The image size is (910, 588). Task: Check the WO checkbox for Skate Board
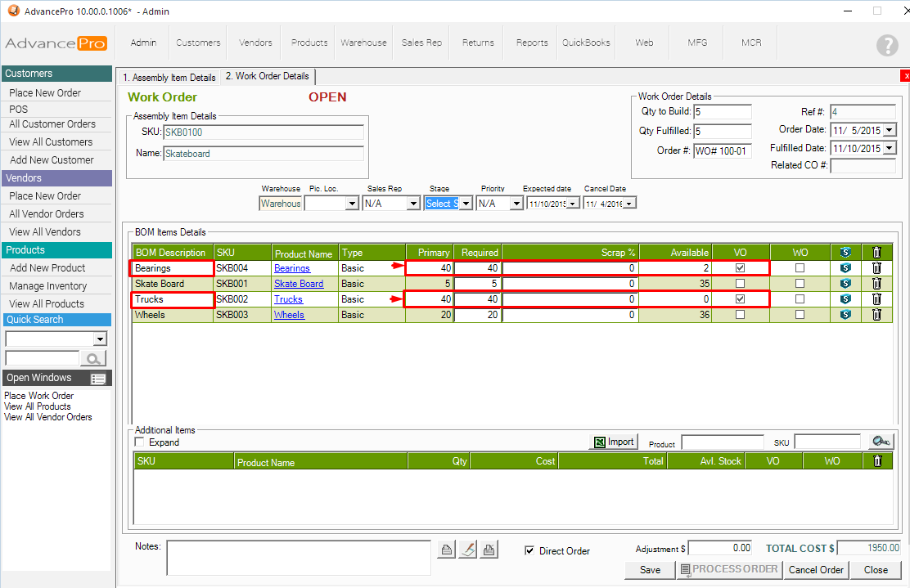[x=800, y=284]
